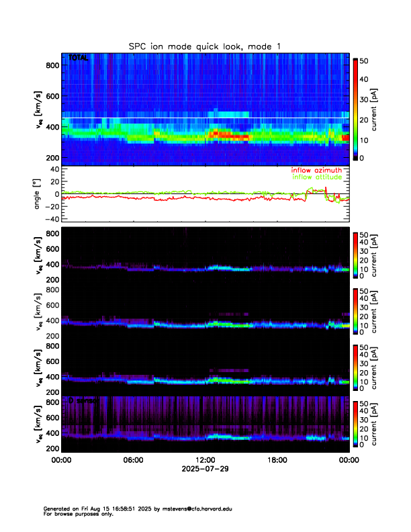Click the red high-current region in top spectrogram
The width and height of the screenshot is (411, 532).
pos(228,136)
